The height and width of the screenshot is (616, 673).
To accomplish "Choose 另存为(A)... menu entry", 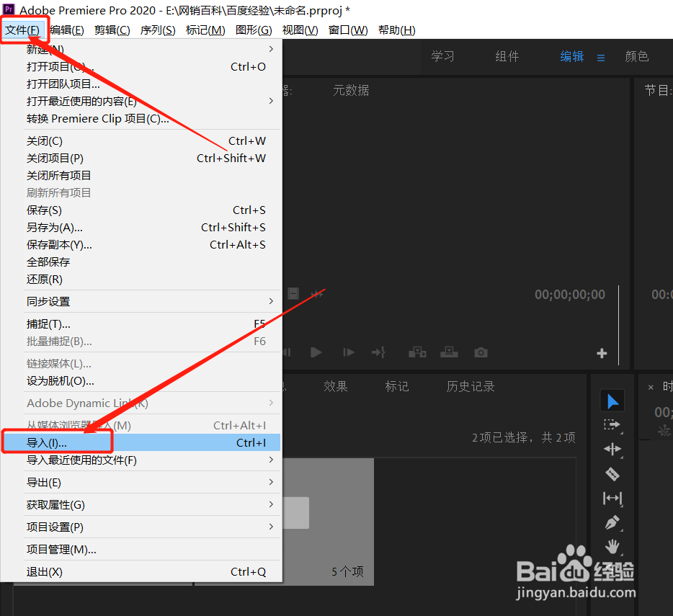I will pyautogui.click(x=141, y=227).
